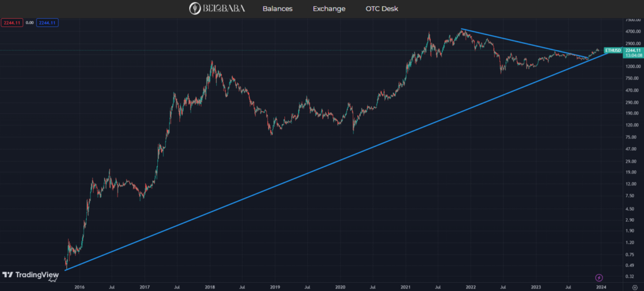Open the OTC Desk page
644x291 pixels.
click(x=382, y=9)
